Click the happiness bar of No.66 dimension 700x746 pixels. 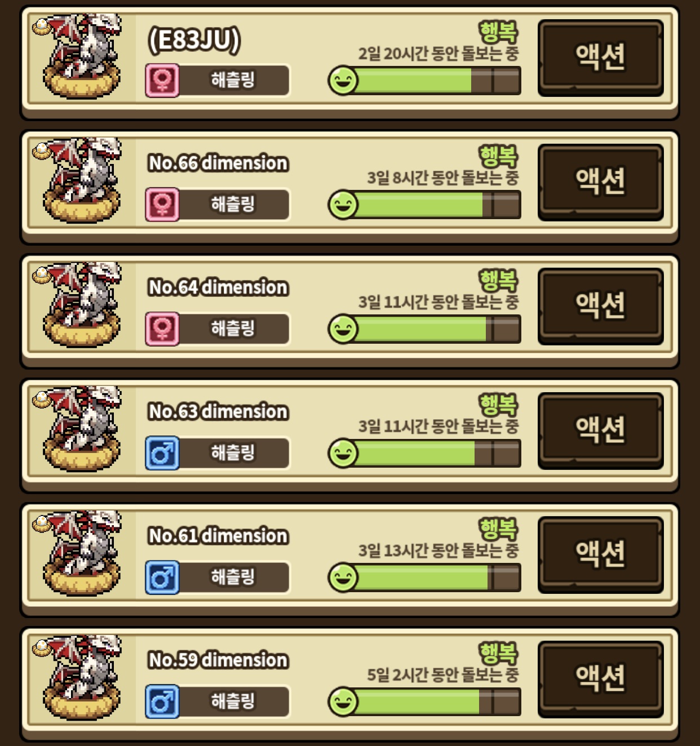point(424,205)
